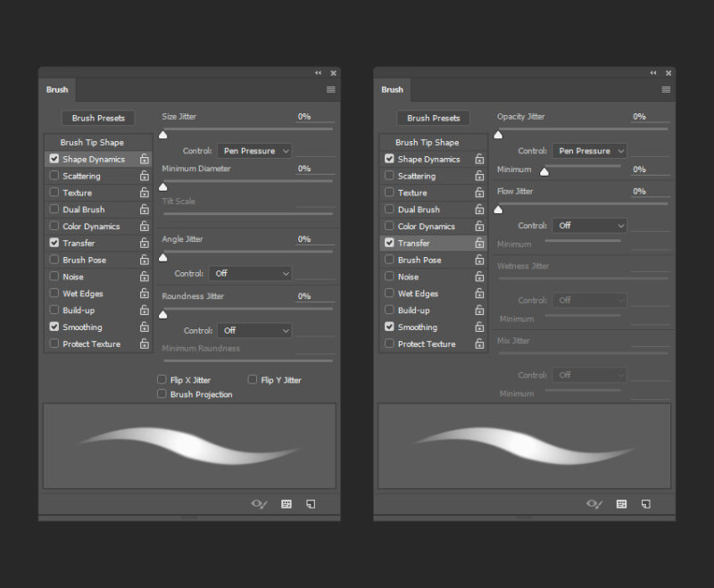This screenshot has width=714, height=588.
Task: Select the Brush tab in left panel
Action: point(57,90)
